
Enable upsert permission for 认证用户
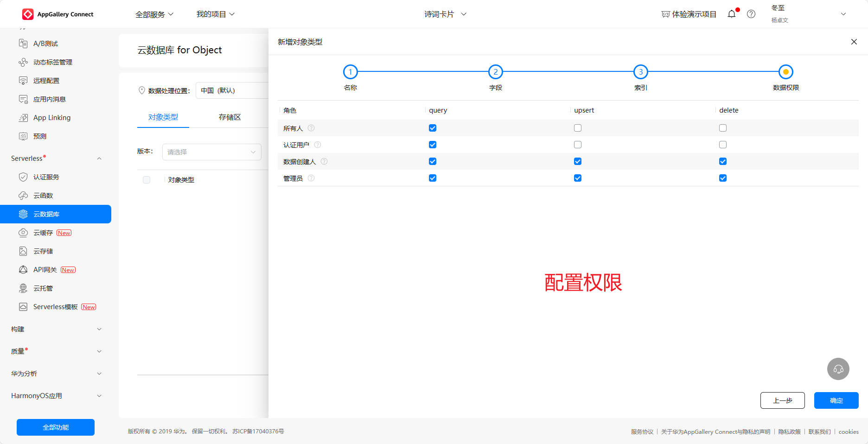coord(578,145)
